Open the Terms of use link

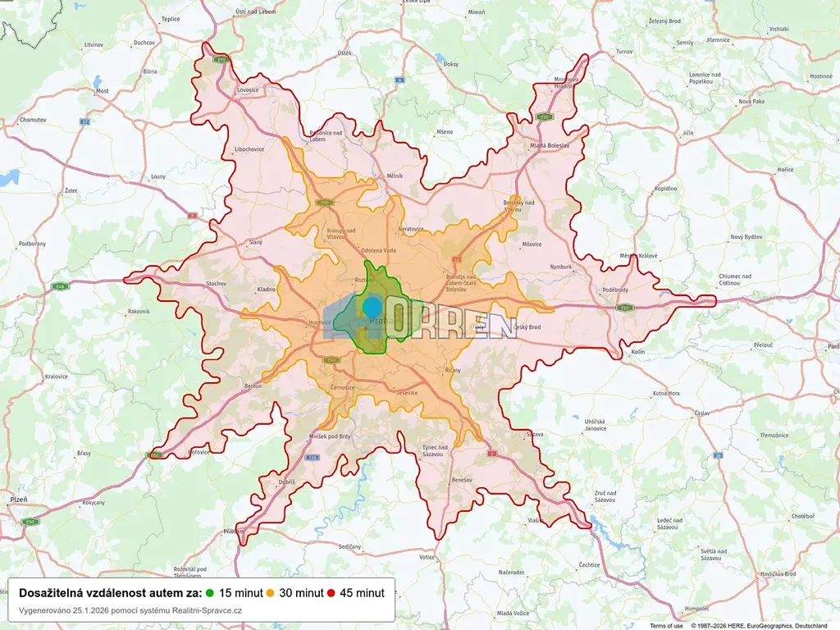pyautogui.click(x=666, y=625)
